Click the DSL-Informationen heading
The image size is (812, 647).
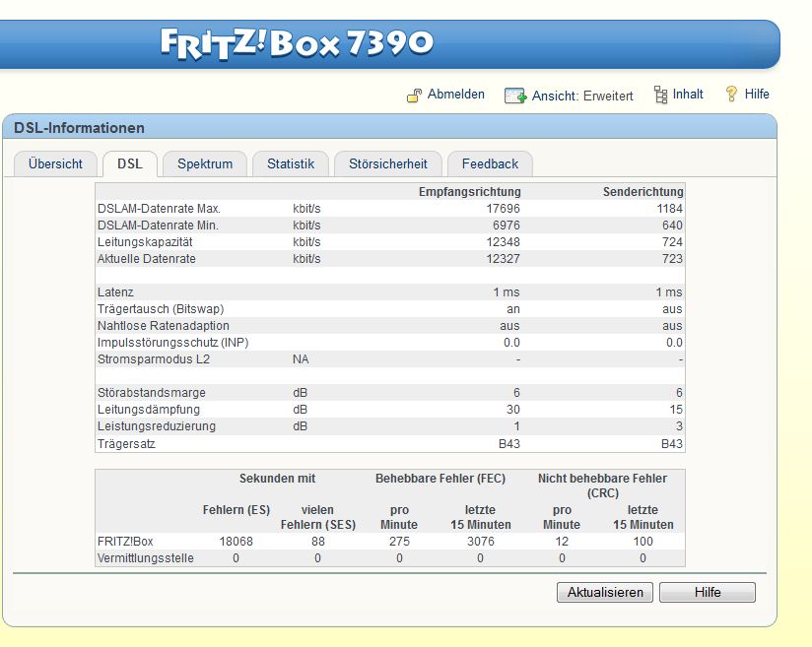coord(79,128)
